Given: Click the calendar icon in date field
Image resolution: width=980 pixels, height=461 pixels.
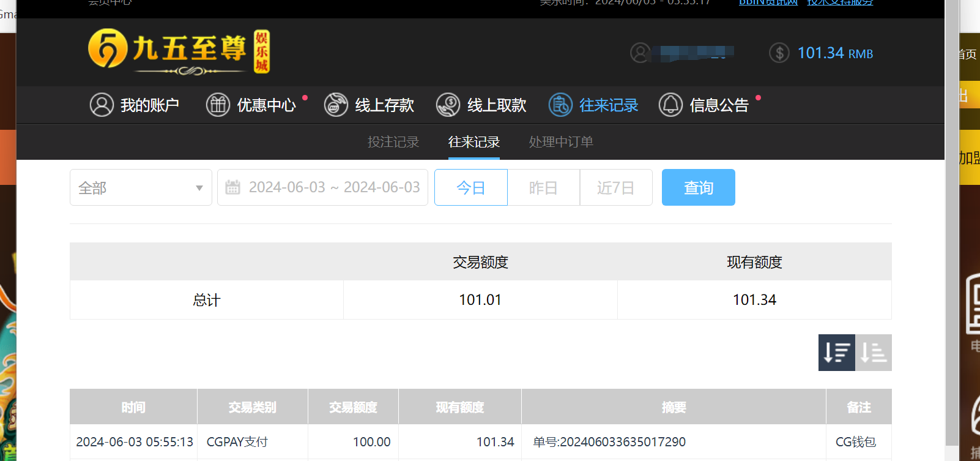Looking at the screenshot, I should pos(232,187).
